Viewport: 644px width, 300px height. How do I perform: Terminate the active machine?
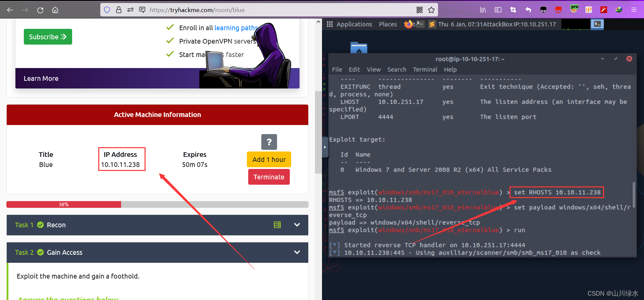click(269, 177)
